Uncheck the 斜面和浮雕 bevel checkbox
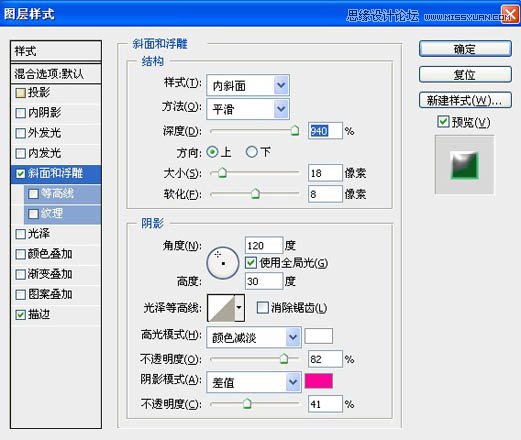Image resolution: width=521 pixels, height=440 pixels. [x=21, y=174]
